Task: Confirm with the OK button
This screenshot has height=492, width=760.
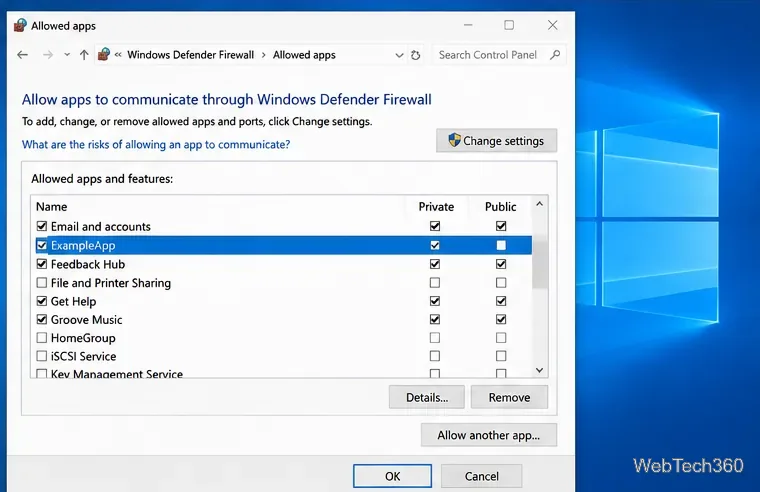Action: tap(392, 476)
